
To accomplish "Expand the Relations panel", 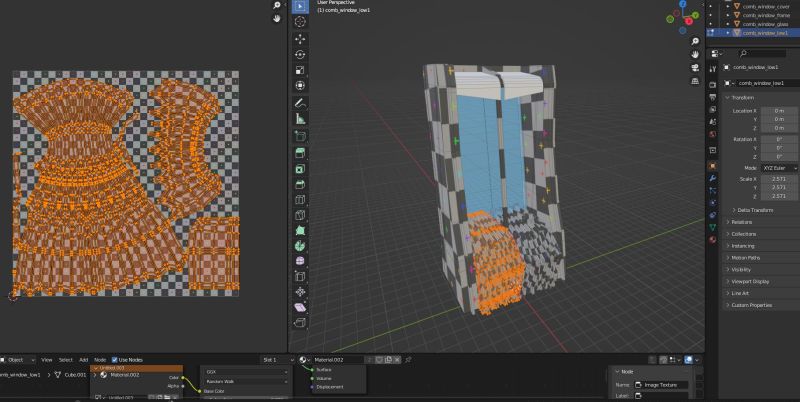I will [741, 222].
